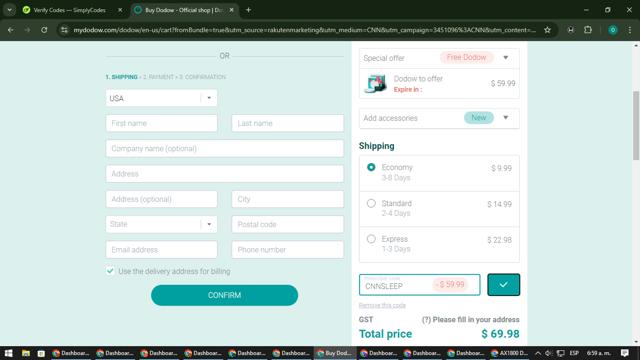The width and height of the screenshot is (640, 360).
Task: Switch to Buy Dod... taskbar window
Action: click(x=334, y=353)
